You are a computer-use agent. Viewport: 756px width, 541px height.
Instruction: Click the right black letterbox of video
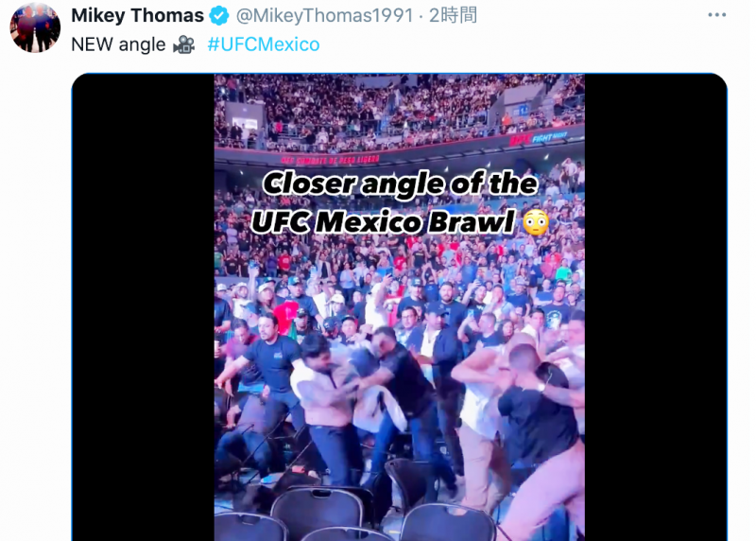pyautogui.click(x=656, y=307)
